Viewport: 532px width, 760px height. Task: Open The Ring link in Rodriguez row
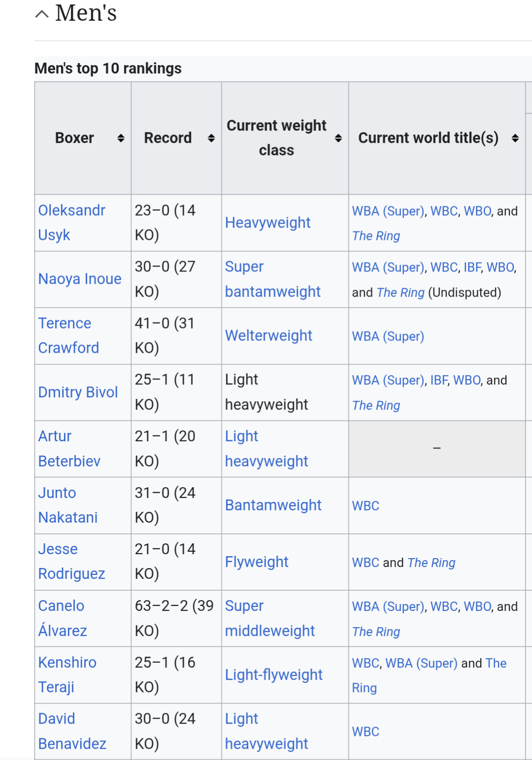pos(431,563)
